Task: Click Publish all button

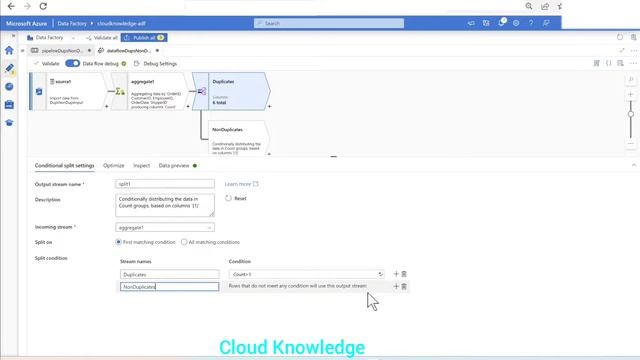Action: click(x=144, y=38)
